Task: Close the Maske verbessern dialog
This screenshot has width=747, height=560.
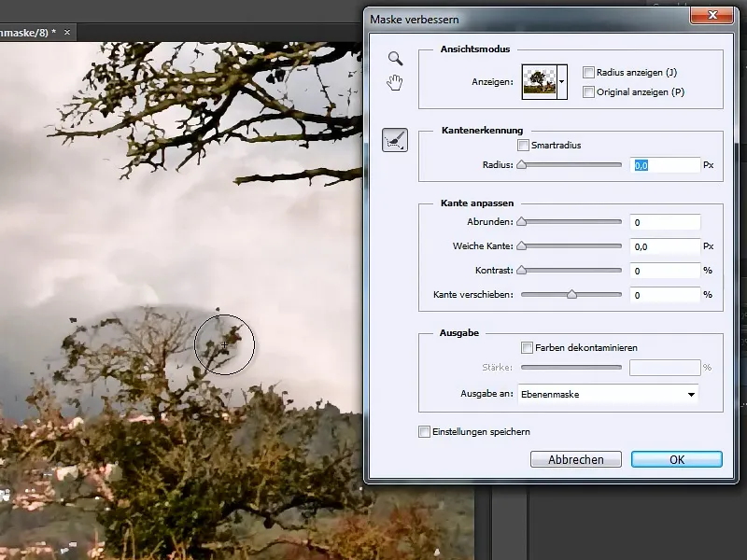Action: [x=712, y=15]
